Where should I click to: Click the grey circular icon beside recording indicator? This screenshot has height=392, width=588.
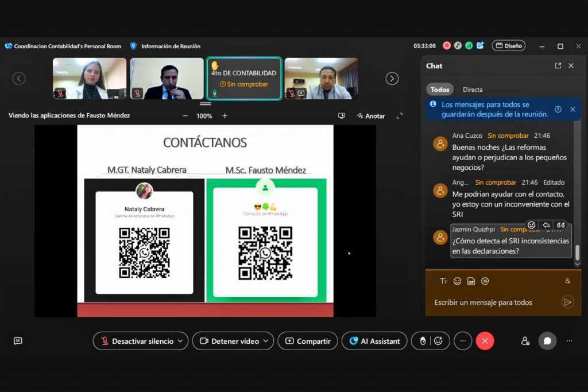tap(458, 46)
